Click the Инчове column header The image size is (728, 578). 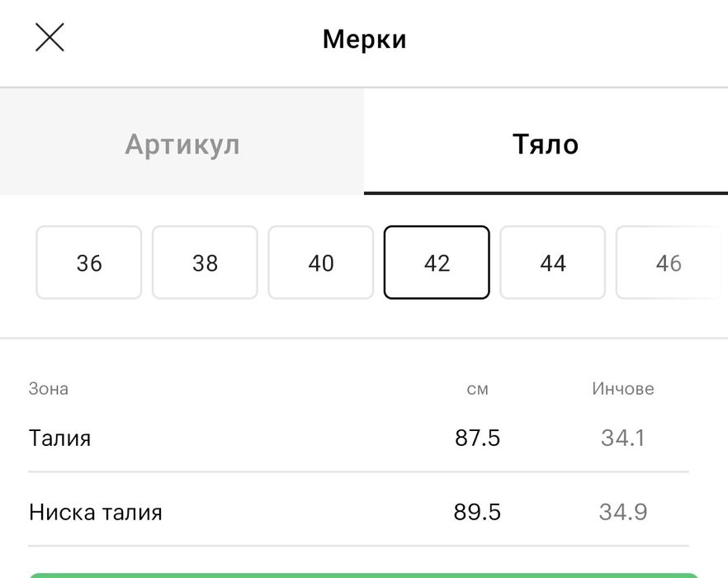(623, 388)
